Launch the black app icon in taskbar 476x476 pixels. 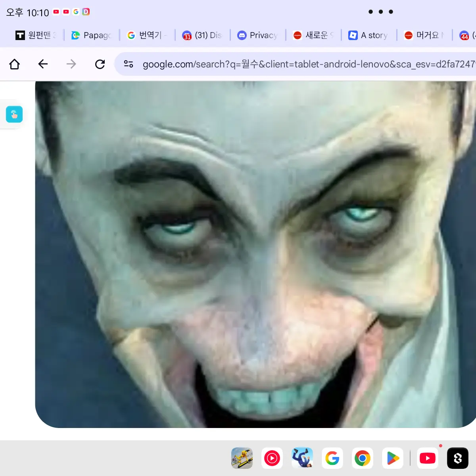coord(458,459)
